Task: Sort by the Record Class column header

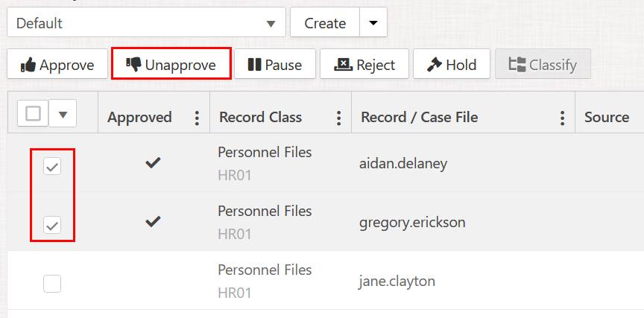Action: pyautogui.click(x=260, y=117)
